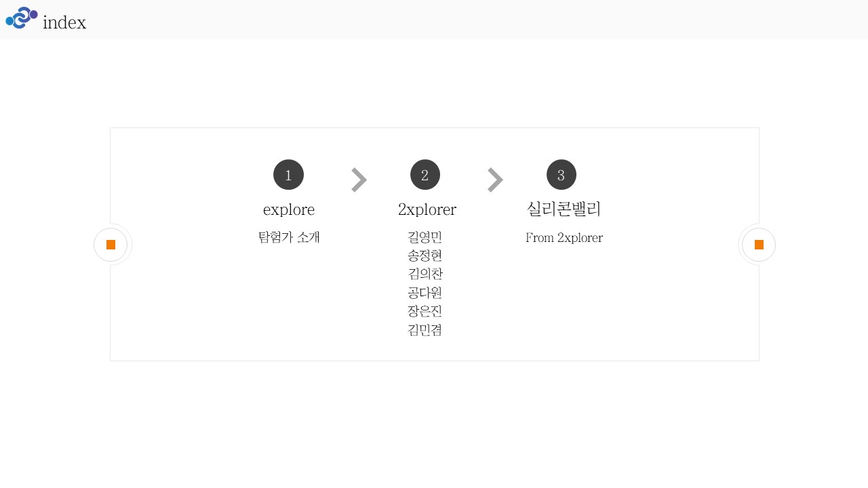Click the From 2xplorer subtitle

tap(564, 238)
